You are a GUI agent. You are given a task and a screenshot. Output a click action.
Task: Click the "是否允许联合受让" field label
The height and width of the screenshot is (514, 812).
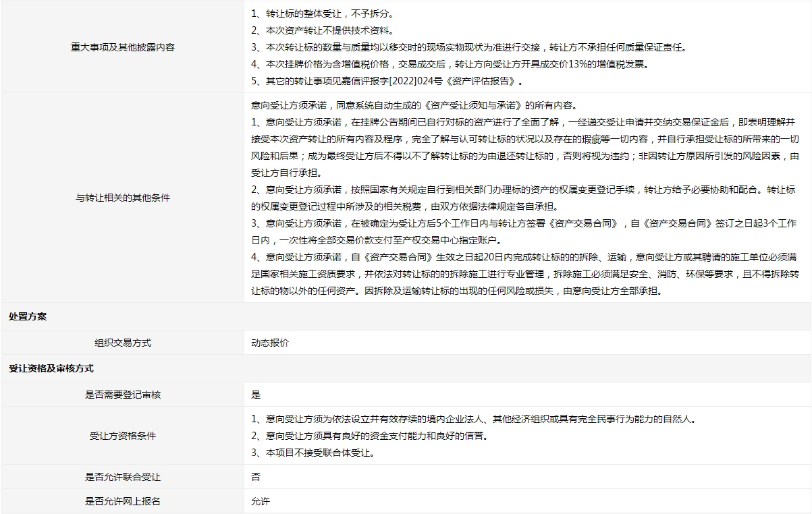pos(123,477)
